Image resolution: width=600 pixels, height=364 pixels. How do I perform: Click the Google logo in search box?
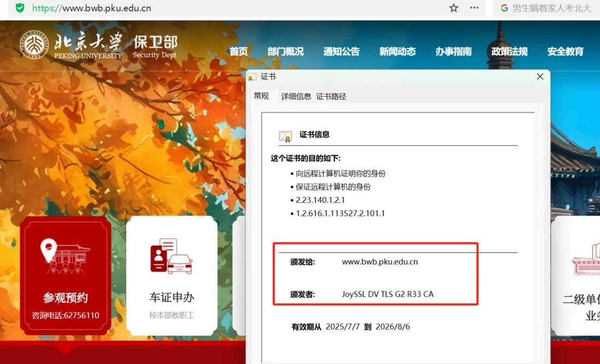point(504,8)
